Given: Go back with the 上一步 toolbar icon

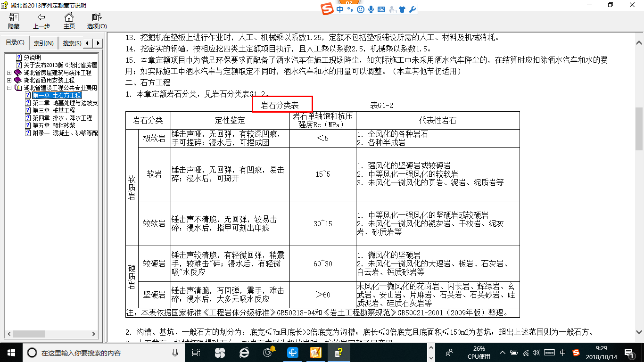Looking at the screenshot, I should click(41, 21).
